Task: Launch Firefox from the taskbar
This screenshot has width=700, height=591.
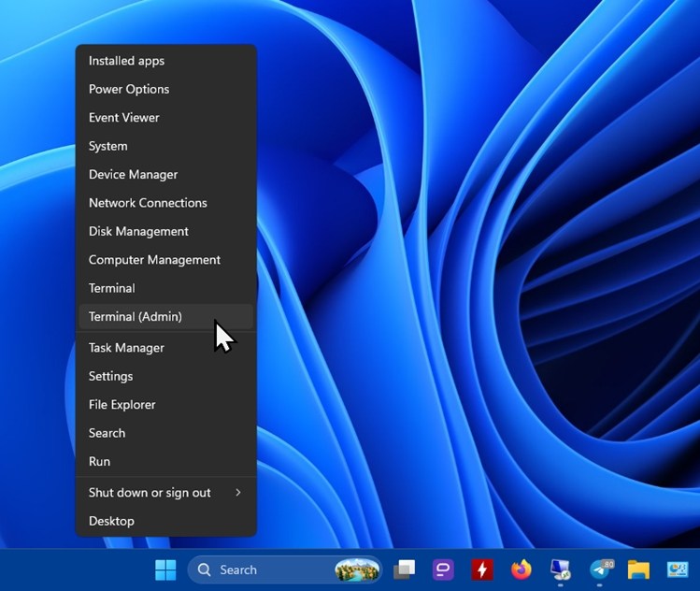Action: coord(521,569)
